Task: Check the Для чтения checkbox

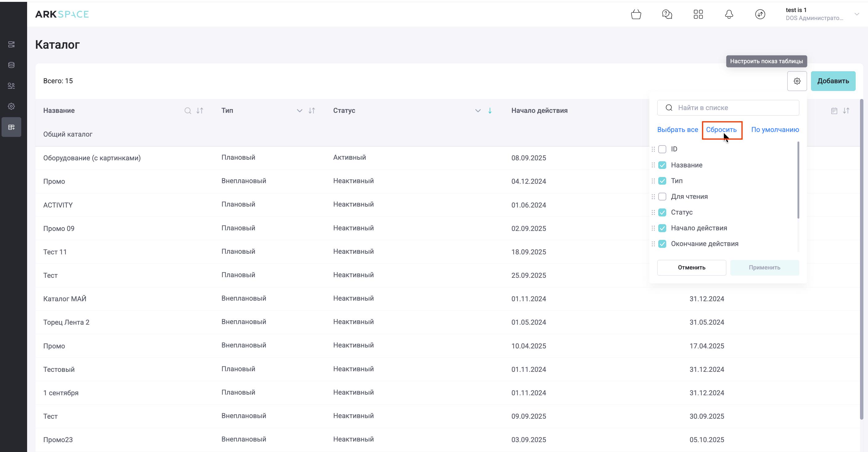Action: click(x=662, y=197)
